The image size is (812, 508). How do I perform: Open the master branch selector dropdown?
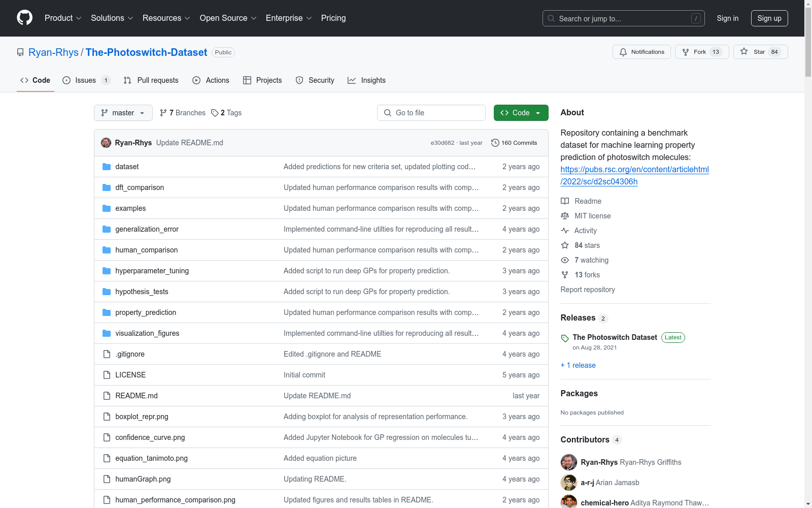click(123, 113)
